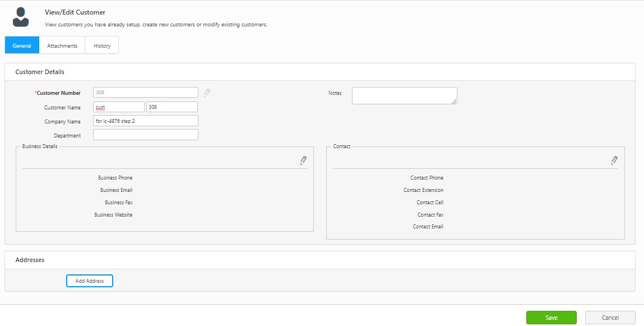Click the Addresses section header
644x326 pixels.
click(30, 260)
